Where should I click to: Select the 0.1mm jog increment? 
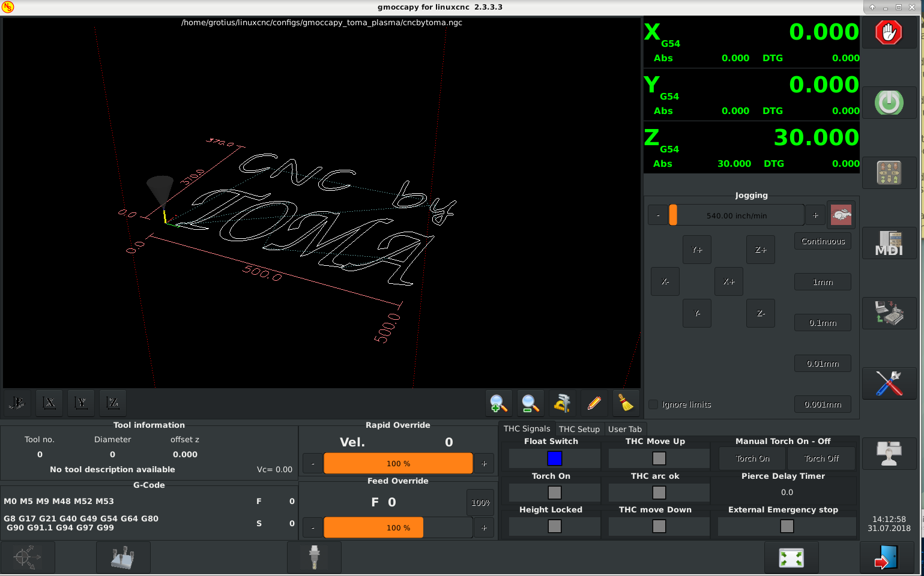[823, 323]
